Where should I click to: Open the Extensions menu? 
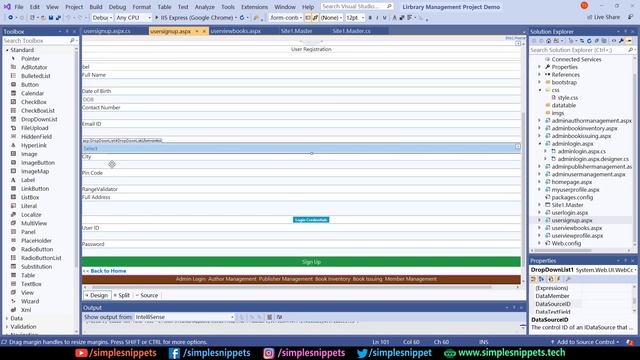254,7
